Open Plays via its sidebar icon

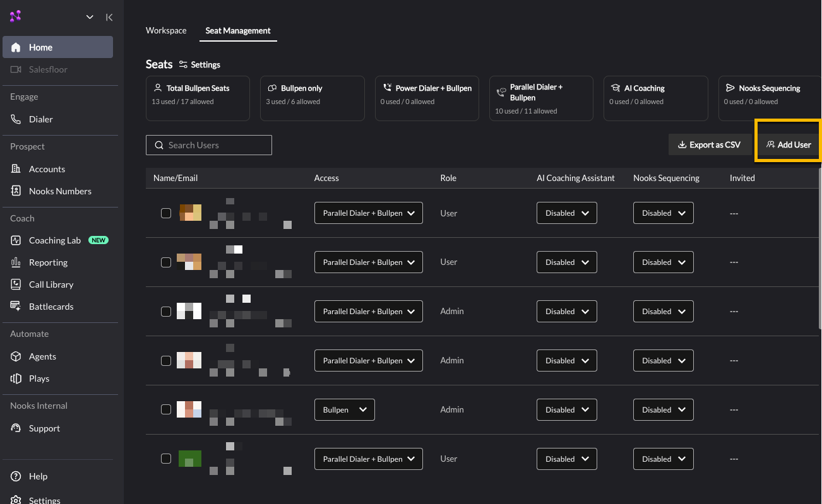pos(16,378)
